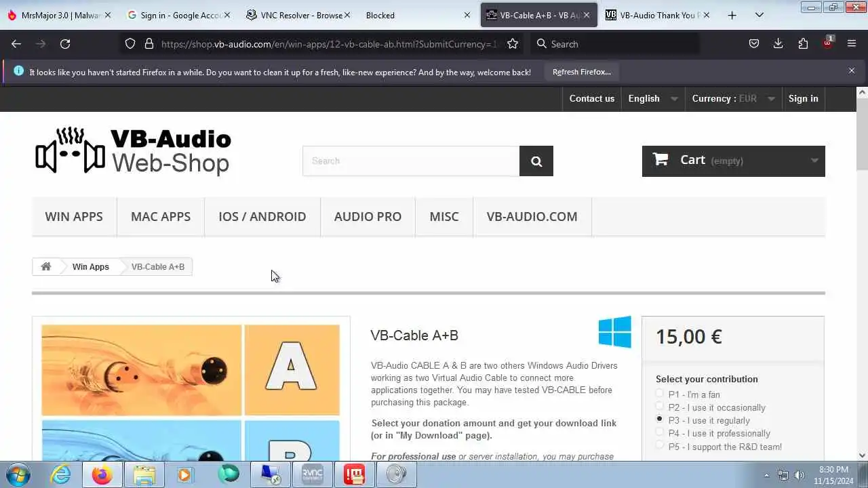
Task: Click the Sign in link
Action: pos(804,98)
